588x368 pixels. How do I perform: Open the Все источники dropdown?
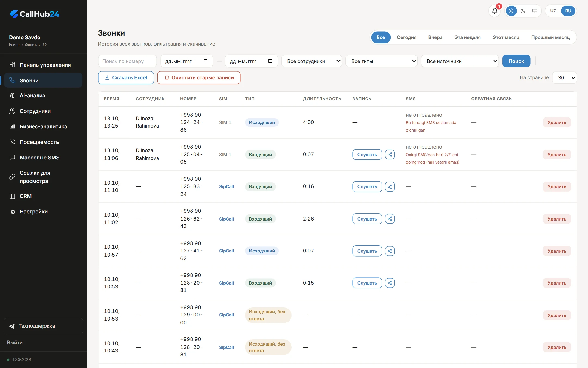click(460, 61)
